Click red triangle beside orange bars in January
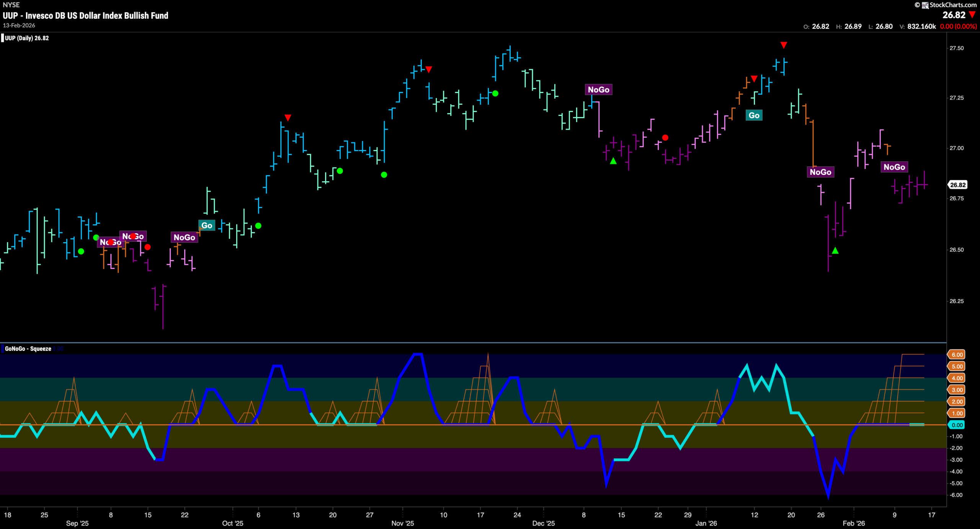Screen dimensions: 980x529 754,79
